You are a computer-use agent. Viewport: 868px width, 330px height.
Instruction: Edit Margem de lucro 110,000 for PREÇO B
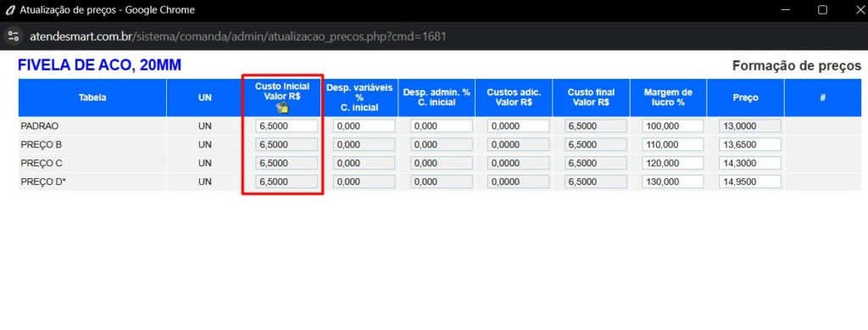pyautogui.click(x=673, y=144)
